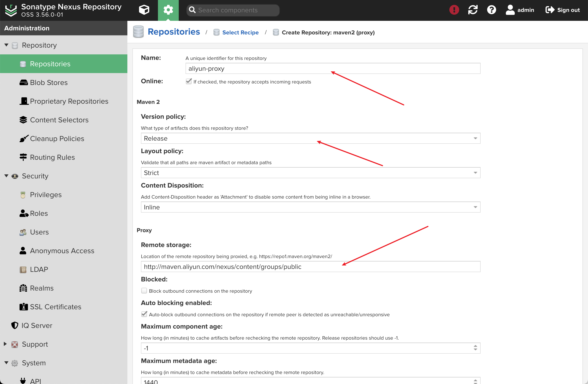This screenshot has width=588, height=384.
Task: Click the Privileges medal icon
Action: tap(23, 195)
